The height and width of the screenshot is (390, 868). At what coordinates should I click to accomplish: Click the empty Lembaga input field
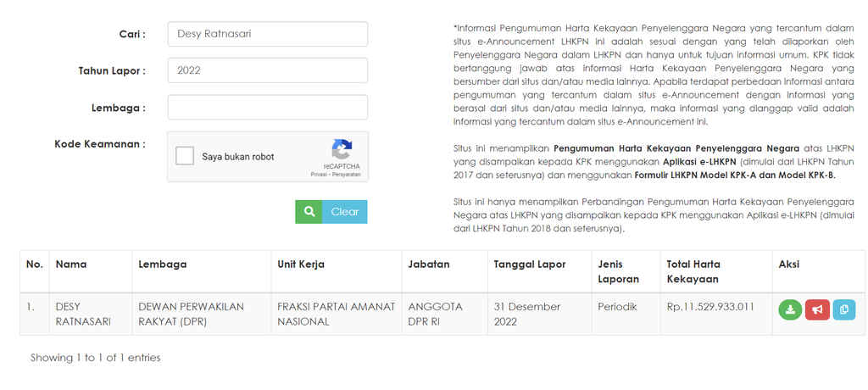coord(267,108)
